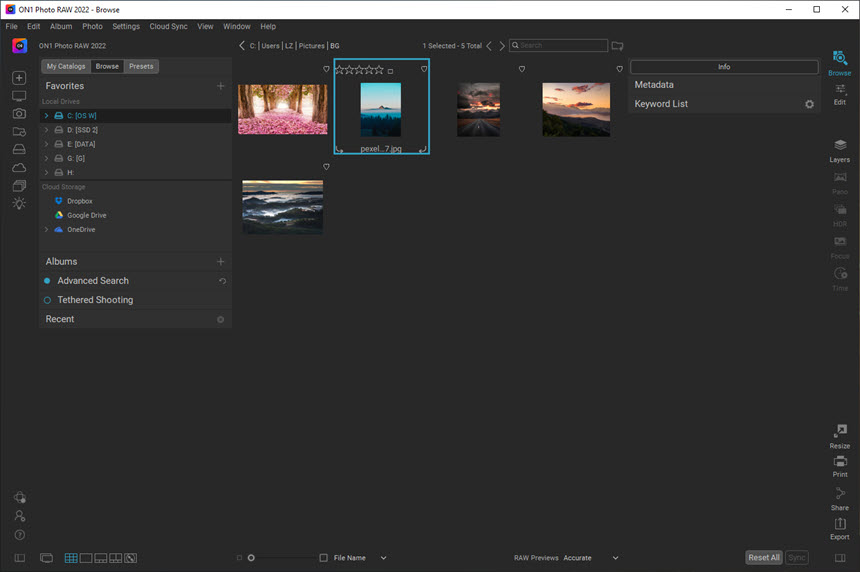The height and width of the screenshot is (572, 860).
Task: Toggle the heart favorite on the pink trees photo
Action: click(x=326, y=69)
